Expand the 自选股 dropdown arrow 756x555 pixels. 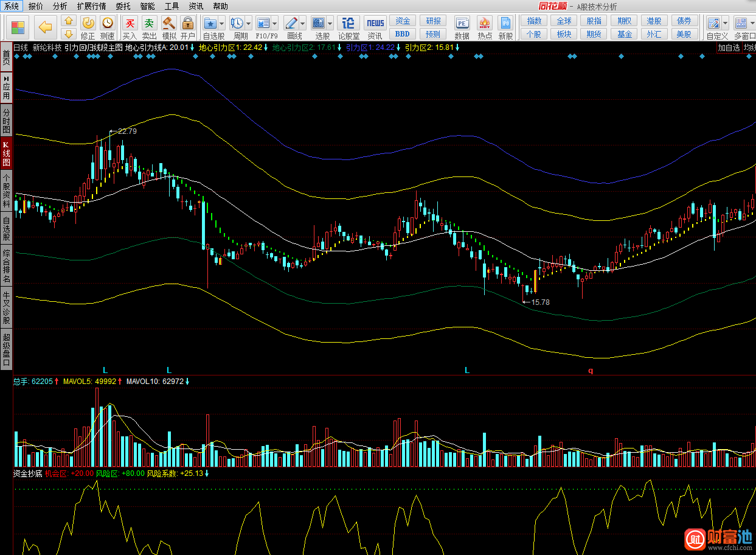[x=221, y=24]
